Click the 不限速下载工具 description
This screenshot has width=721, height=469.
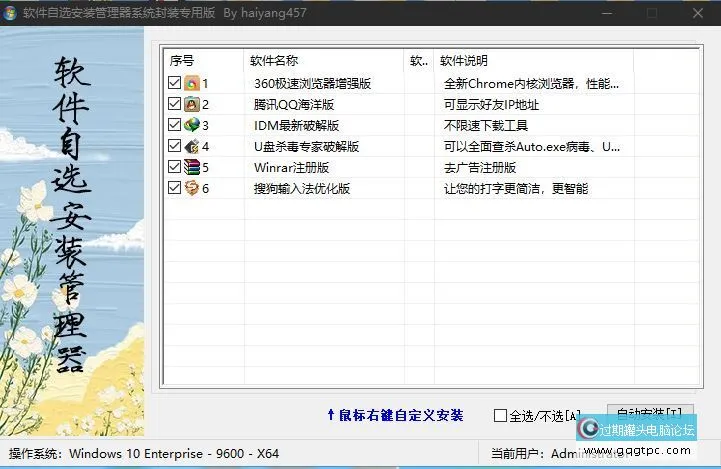[486, 126]
